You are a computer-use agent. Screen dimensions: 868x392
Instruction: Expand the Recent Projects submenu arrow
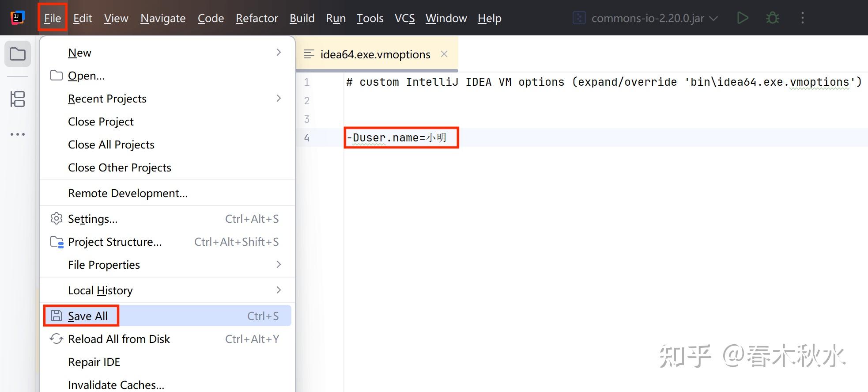coord(279,98)
